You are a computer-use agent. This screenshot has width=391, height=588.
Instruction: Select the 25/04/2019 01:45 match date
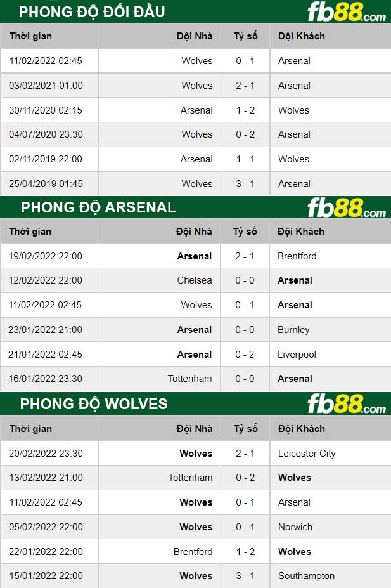46,184
